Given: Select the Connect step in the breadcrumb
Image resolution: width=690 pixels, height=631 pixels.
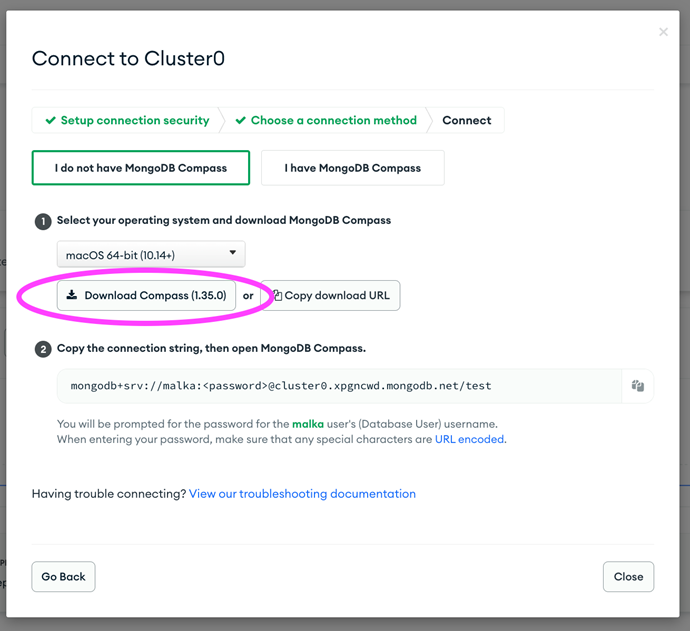Looking at the screenshot, I should tap(467, 120).
